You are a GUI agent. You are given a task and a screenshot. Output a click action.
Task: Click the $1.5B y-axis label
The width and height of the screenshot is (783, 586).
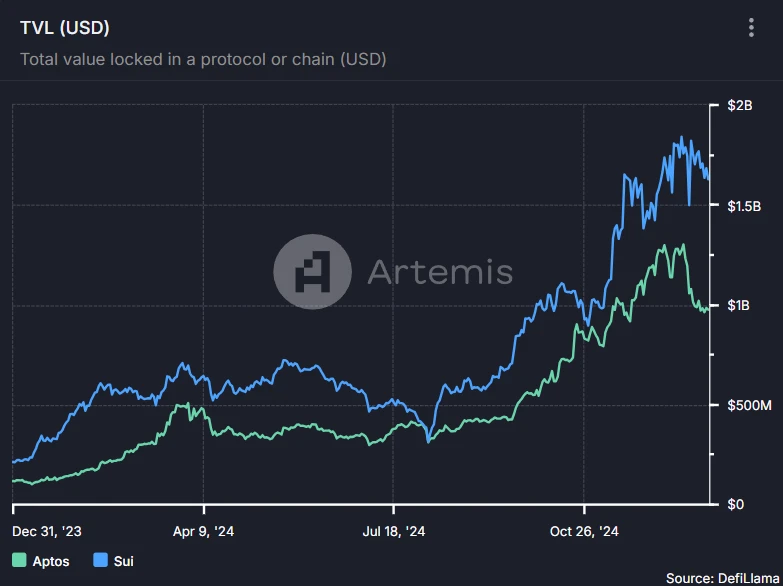(x=744, y=205)
